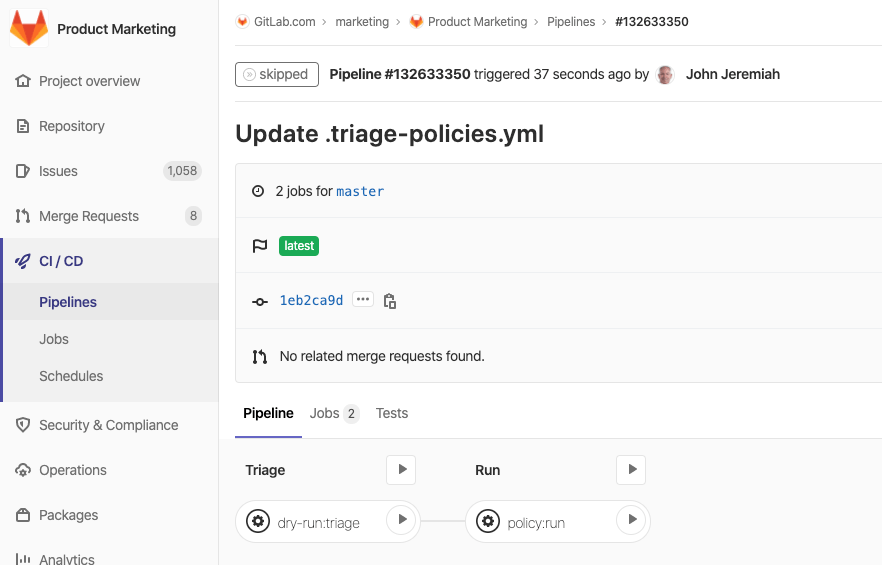Open Merge Requests in the sidebar

pos(89,216)
